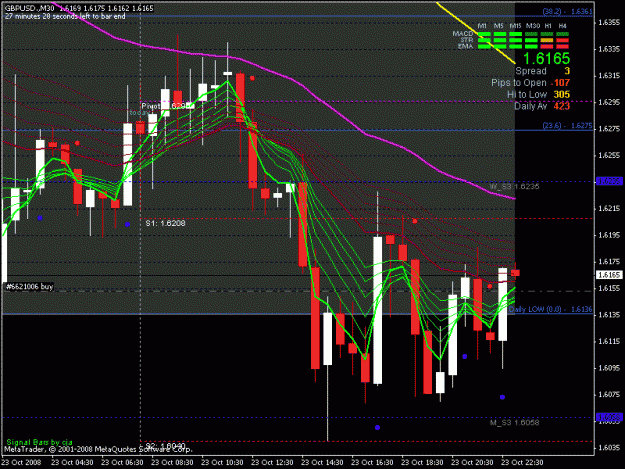Click the 1.6315 price axis label

pyautogui.click(x=609, y=76)
